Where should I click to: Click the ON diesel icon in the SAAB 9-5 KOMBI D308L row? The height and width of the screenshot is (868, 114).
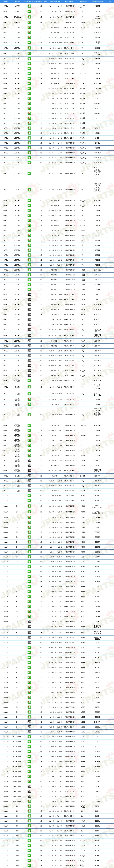pos(29,796)
